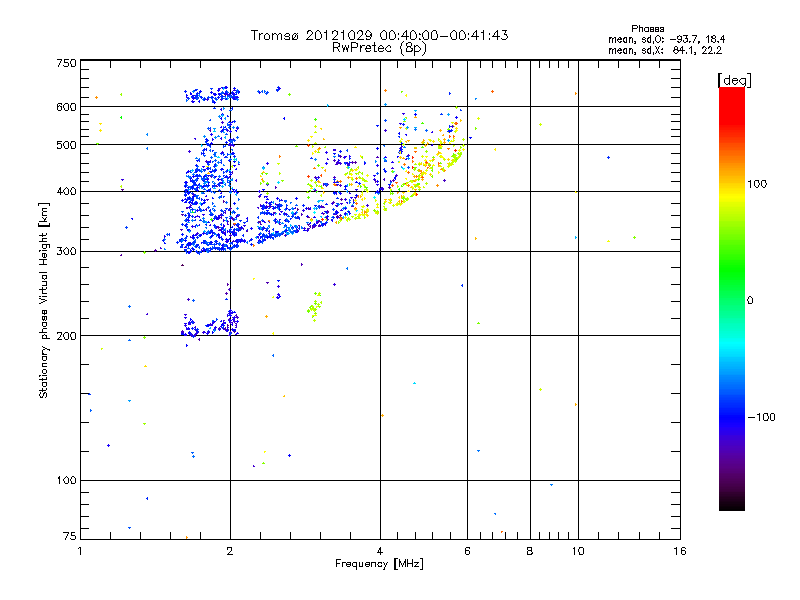Click the x-axis tick '1'
Screen dimensions: 800x600
(80, 551)
